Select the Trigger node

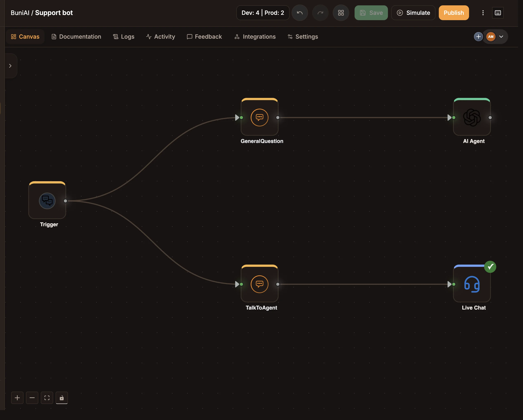[47, 200]
